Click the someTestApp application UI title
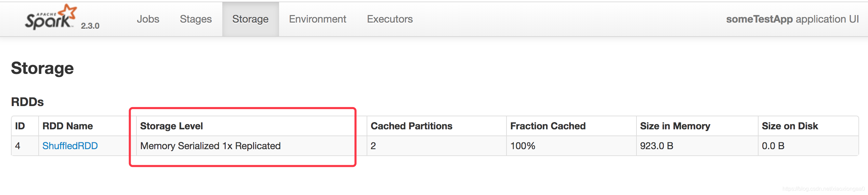 pos(792,19)
